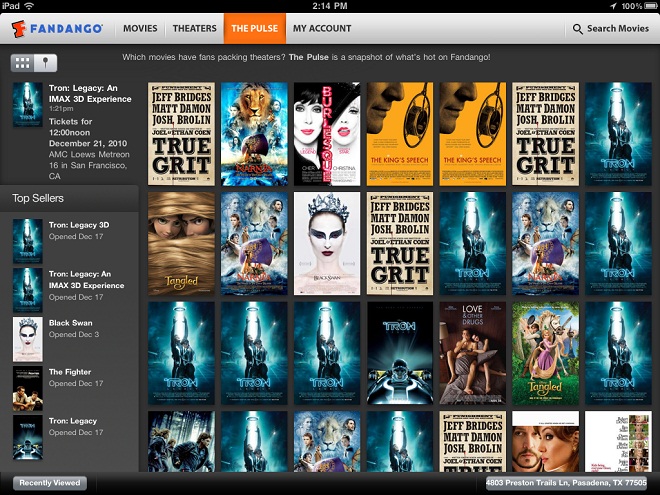Viewport: 660px width, 495px height.
Task: Open the Movies tab
Action: 140,28
